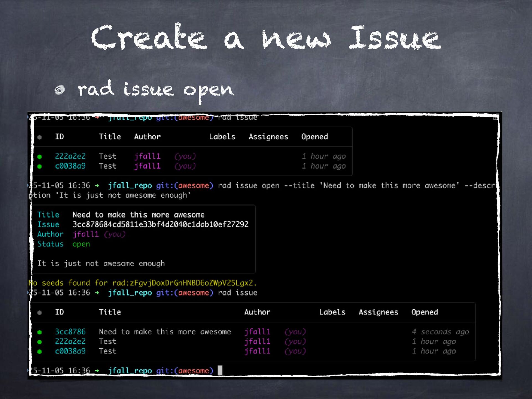Click the green 'open' status value
Viewport: 532px width, 399px height.
[81, 244]
